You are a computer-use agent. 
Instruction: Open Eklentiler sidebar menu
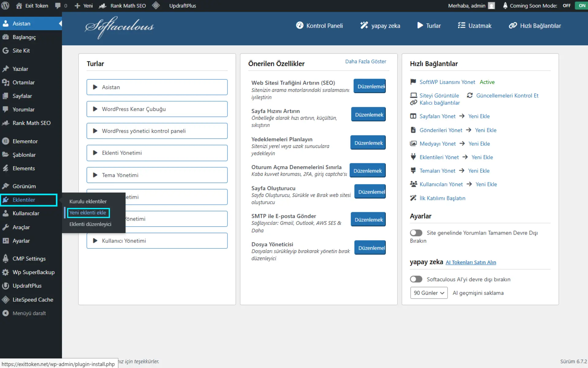click(x=29, y=200)
